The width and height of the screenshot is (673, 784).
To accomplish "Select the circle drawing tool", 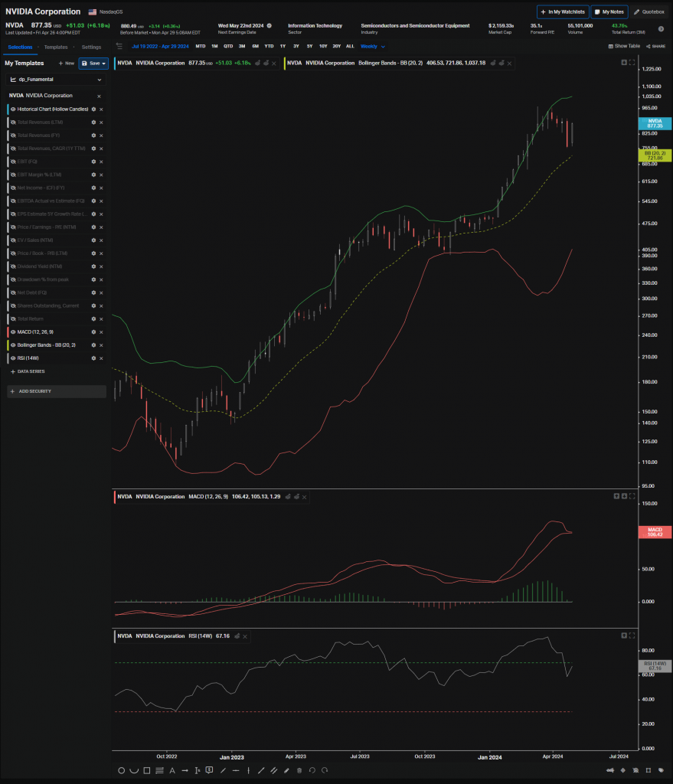I will coord(121,770).
